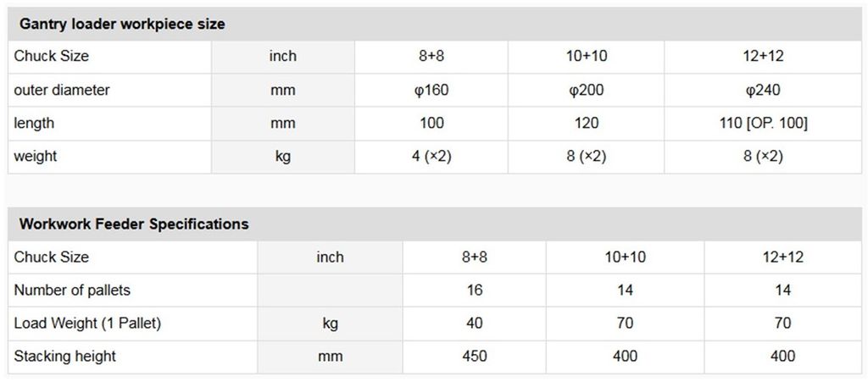Click the Stacking height row label

pyautogui.click(x=65, y=357)
